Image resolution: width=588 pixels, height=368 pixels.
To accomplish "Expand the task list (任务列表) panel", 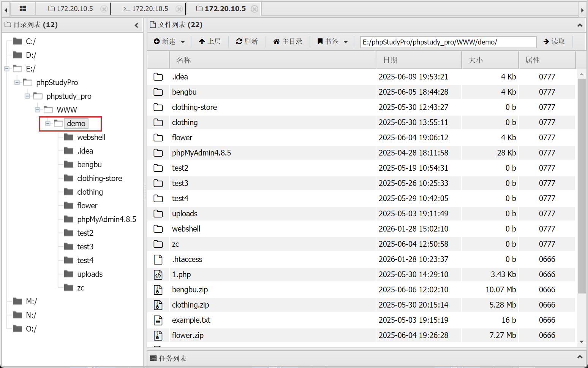I will click(580, 357).
